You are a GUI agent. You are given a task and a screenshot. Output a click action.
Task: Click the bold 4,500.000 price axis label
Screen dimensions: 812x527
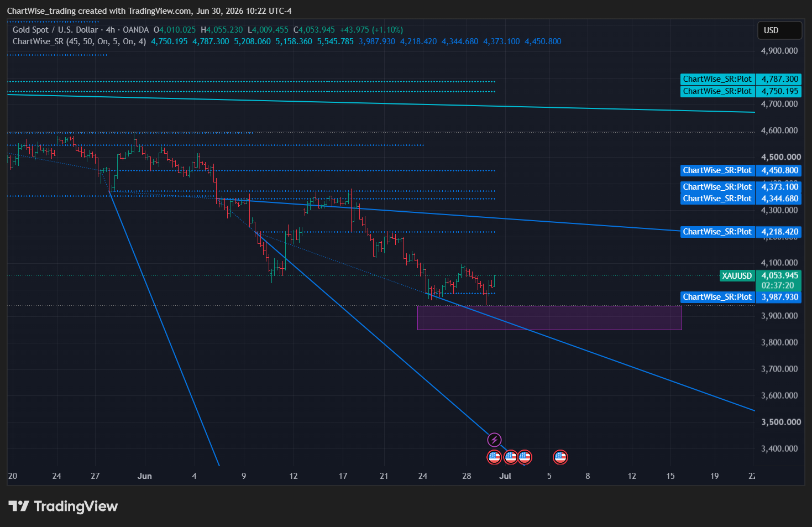point(780,157)
